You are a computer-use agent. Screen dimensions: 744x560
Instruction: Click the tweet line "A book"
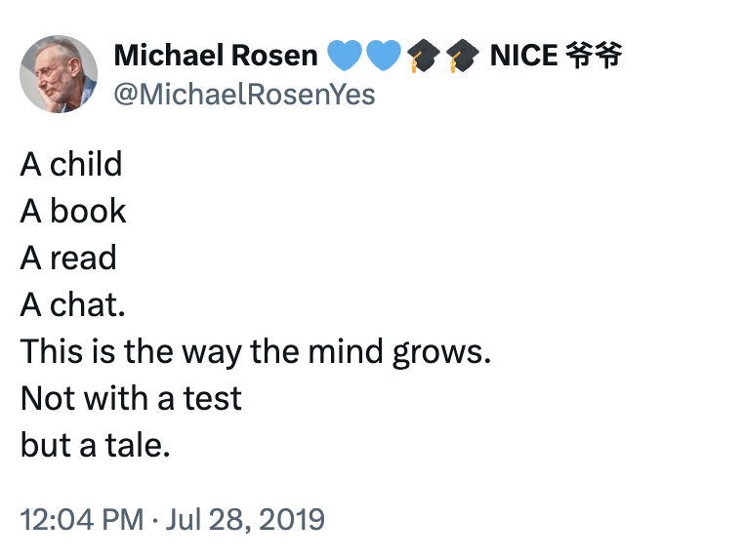pyautogui.click(x=73, y=211)
